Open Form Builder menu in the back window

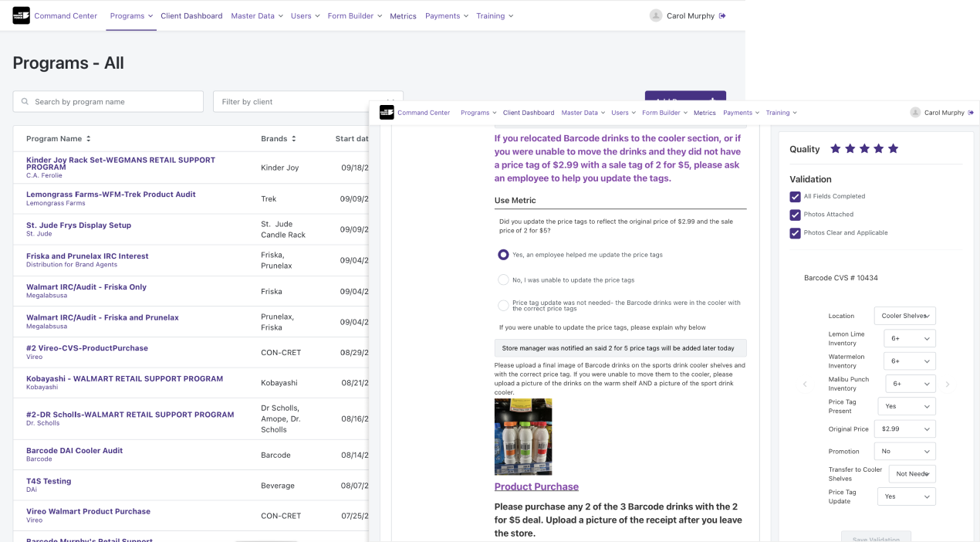pyautogui.click(x=355, y=15)
